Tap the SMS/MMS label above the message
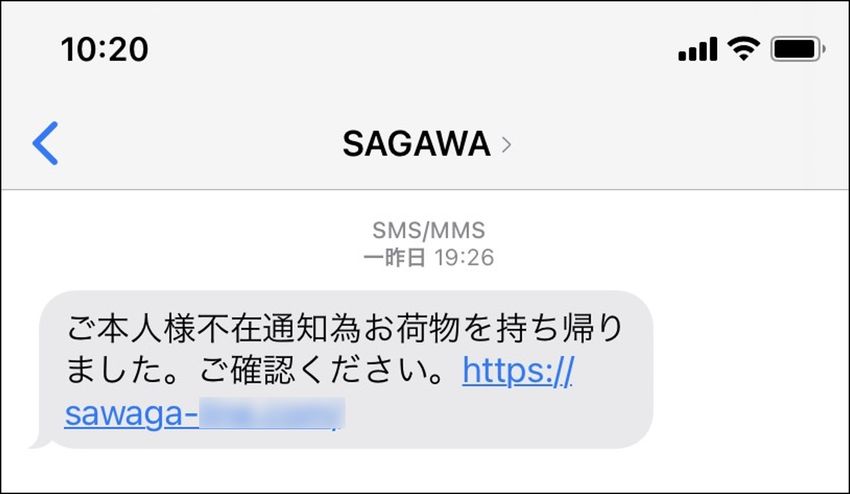This screenshot has height=494, width=850. [428, 230]
